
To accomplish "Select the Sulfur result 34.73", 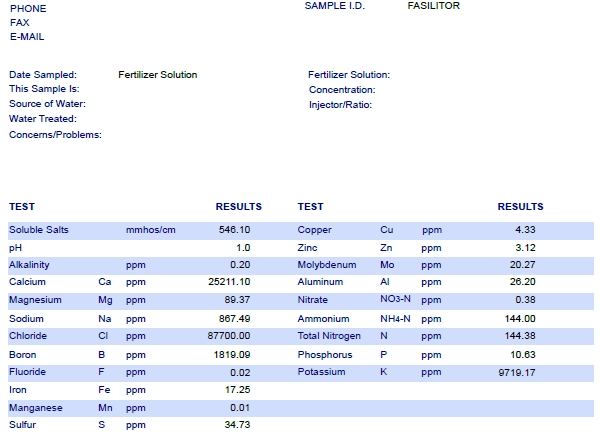I will [x=237, y=425].
